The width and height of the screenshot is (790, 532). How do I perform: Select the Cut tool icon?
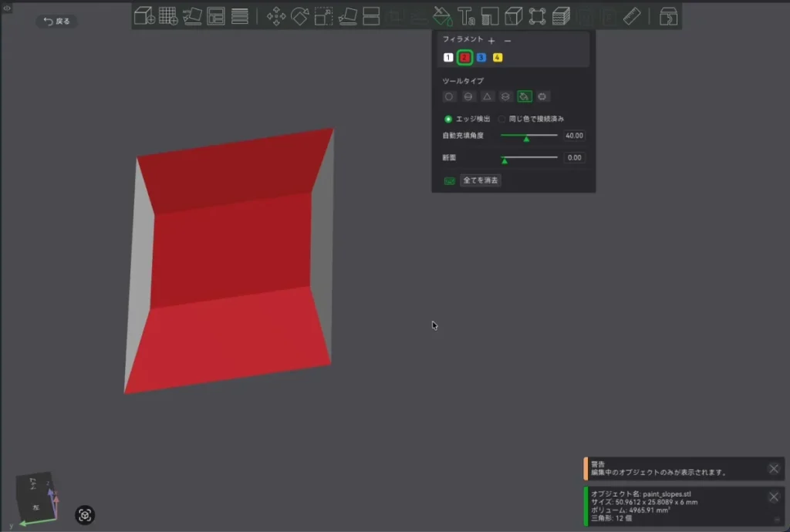click(x=371, y=16)
